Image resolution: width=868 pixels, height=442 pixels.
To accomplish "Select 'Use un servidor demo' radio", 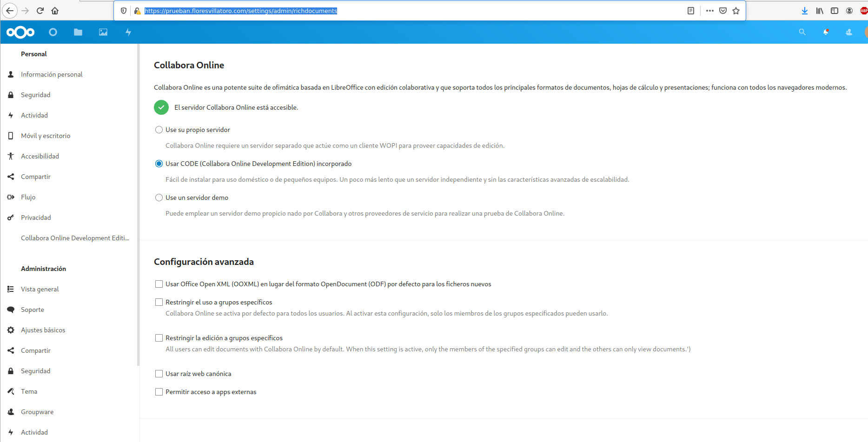I will pos(159,198).
